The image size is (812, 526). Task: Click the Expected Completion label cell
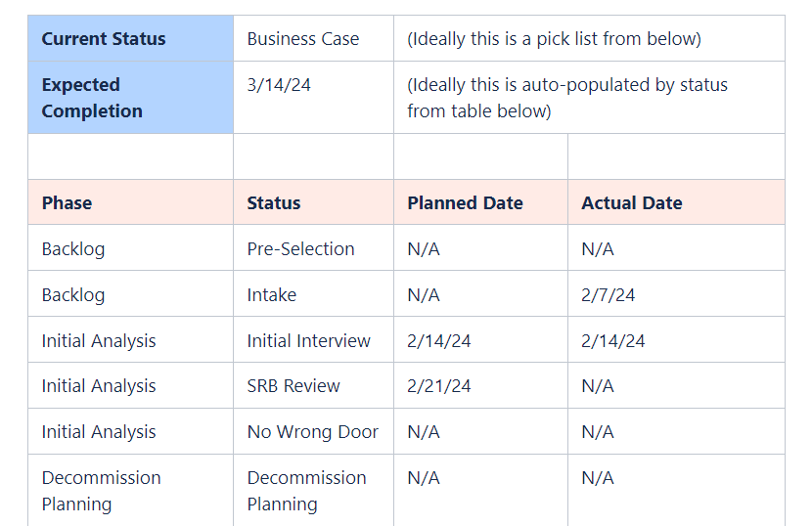(130, 98)
